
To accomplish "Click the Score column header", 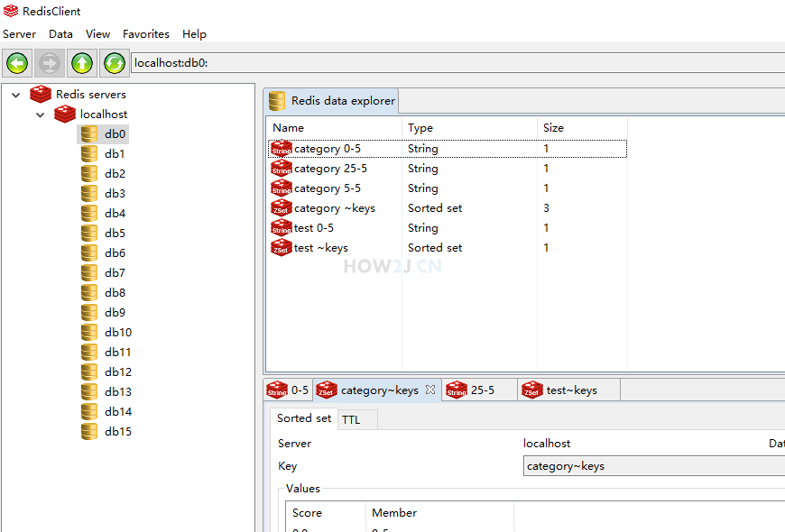I will (x=327, y=513).
